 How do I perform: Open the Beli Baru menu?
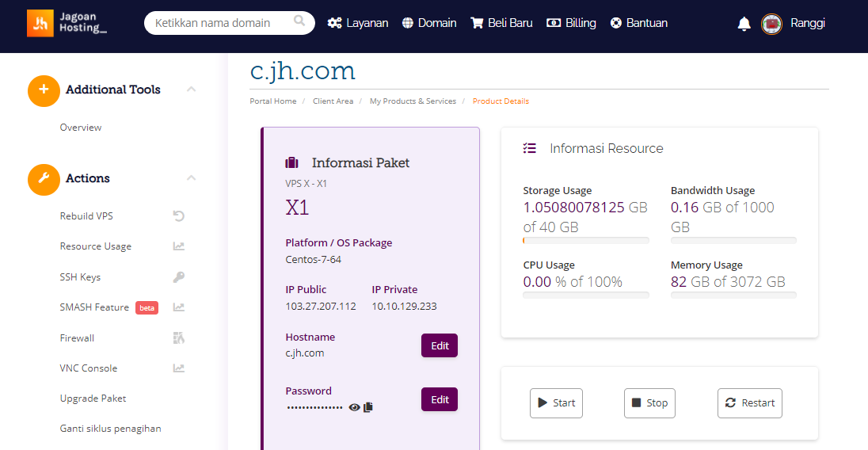tap(501, 23)
